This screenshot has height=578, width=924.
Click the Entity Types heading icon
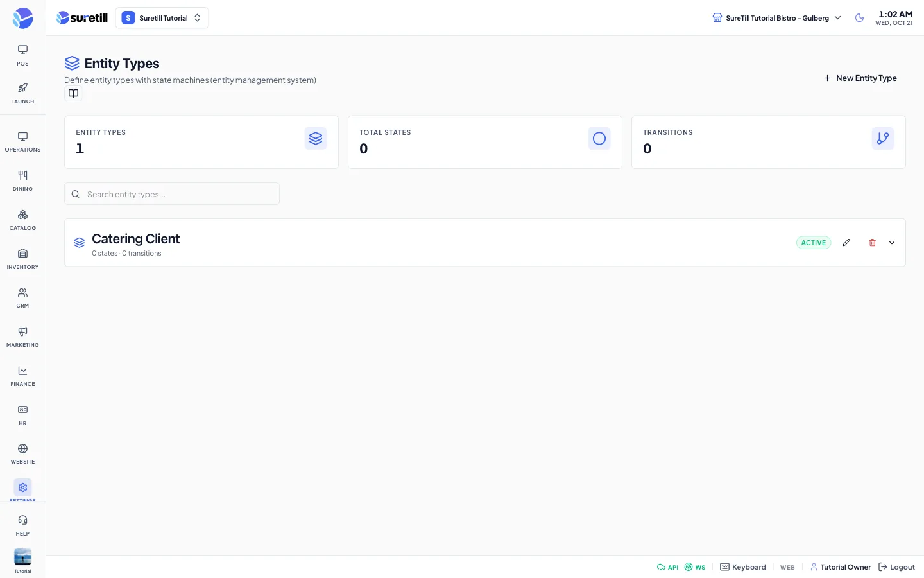tap(72, 63)
